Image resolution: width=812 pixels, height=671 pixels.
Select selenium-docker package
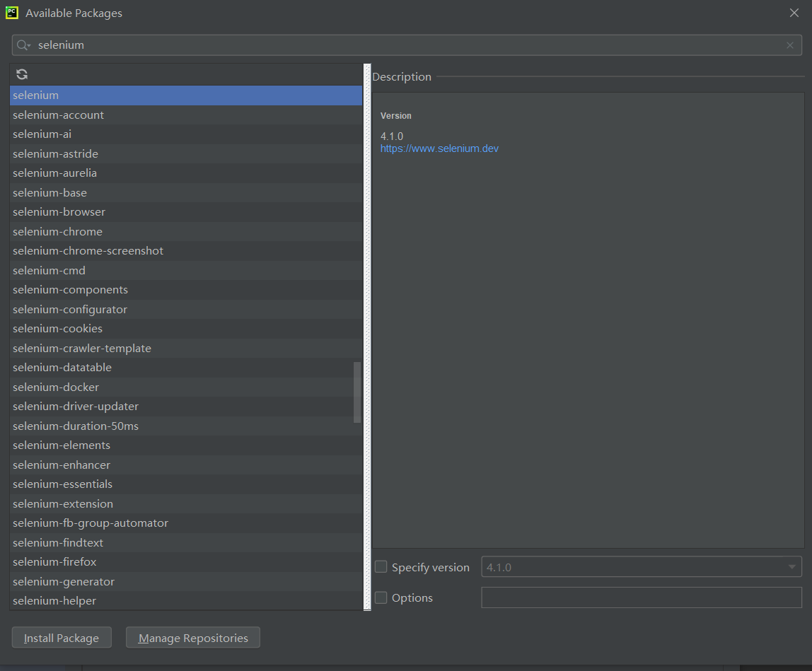tap(186, 387)
